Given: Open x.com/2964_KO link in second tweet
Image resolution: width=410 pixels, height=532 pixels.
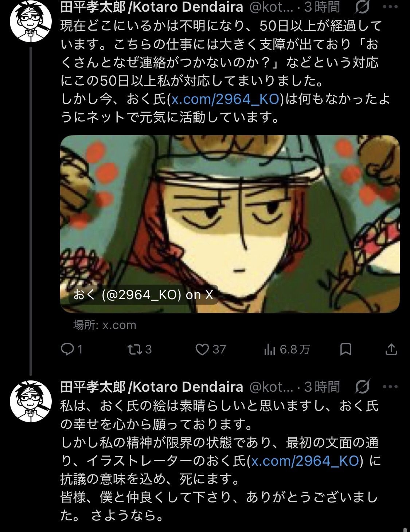Looking at the screenshot, I should 305,461.
